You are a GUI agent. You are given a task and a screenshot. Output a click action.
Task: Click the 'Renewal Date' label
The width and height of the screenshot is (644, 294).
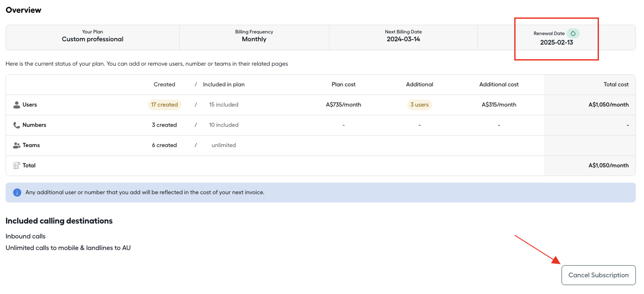[x=549, y=33]
